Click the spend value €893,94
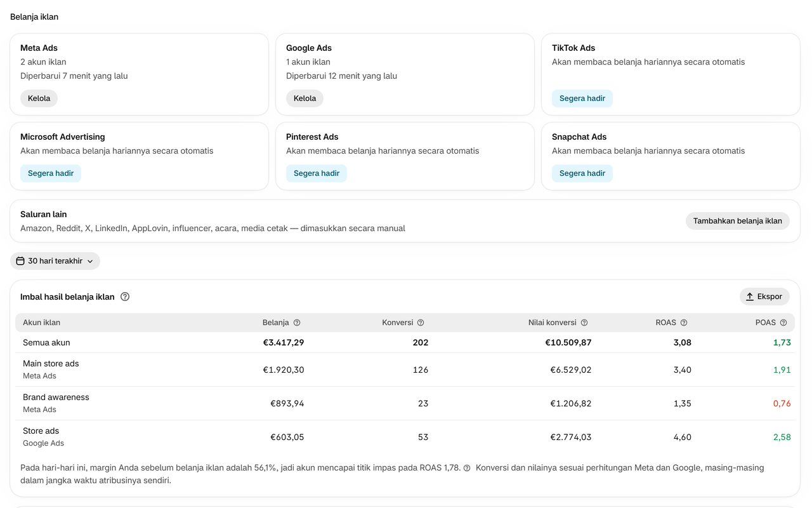 (287, 403)
